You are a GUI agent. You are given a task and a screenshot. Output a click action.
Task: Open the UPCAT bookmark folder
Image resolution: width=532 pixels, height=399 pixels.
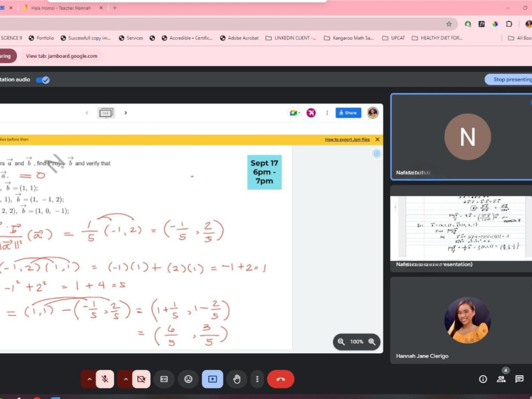(x=394, y=38)
